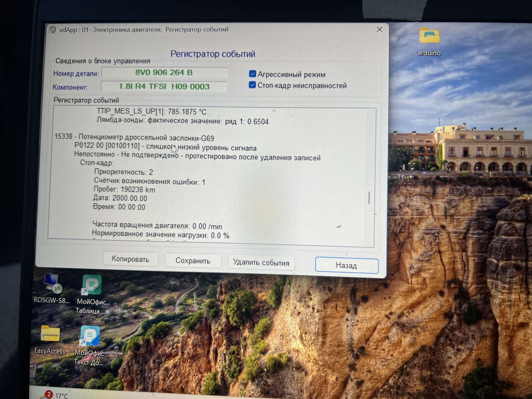This screenshot has width=532, height=399.
Task: Disable the Агрессивный режим checkbox
Action: pyautogui.click(x=252, y=74)
